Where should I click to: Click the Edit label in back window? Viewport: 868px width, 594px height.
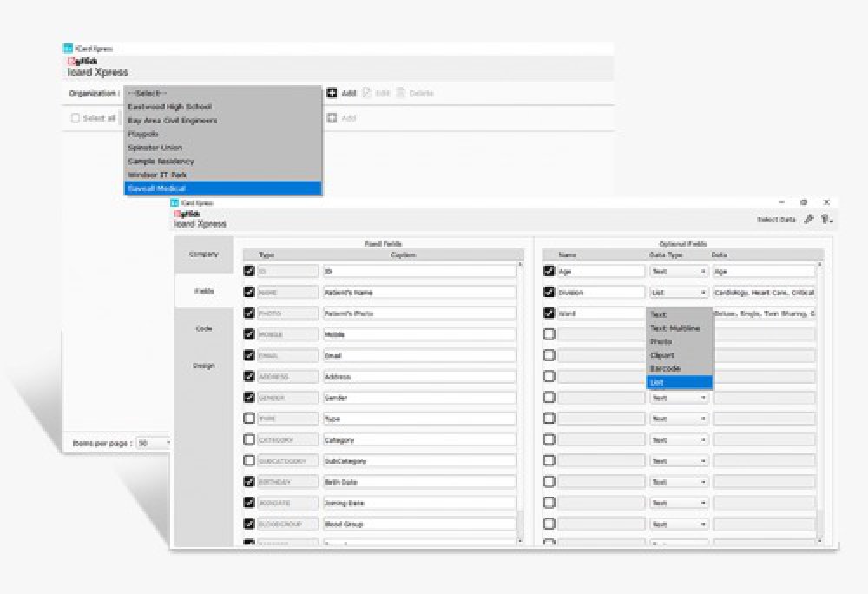tap(383, 93)
